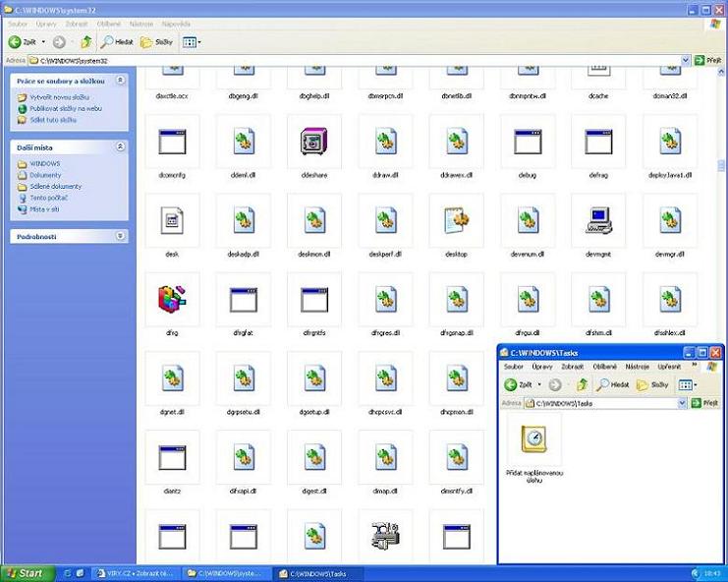
Task: Select the dfrgfat program icon
Action: pos(244,300)
